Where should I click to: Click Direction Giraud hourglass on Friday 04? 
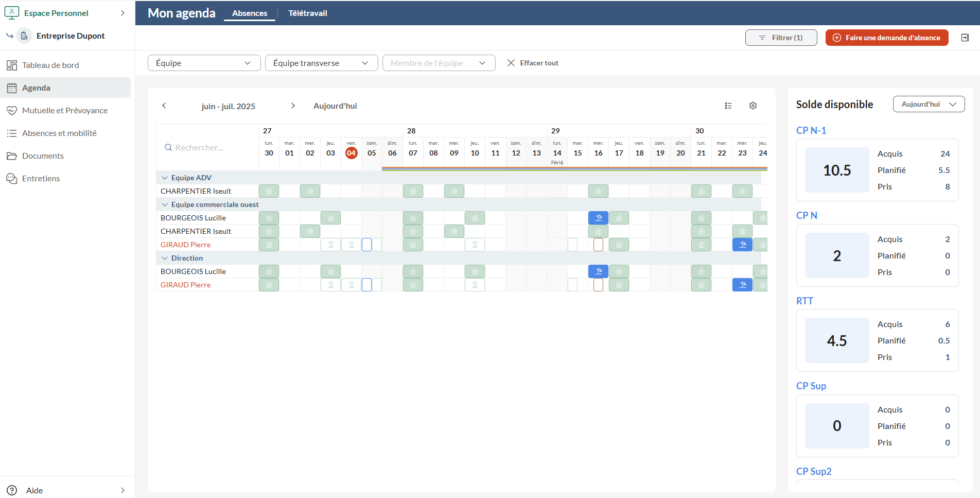[x=352, y=285]
